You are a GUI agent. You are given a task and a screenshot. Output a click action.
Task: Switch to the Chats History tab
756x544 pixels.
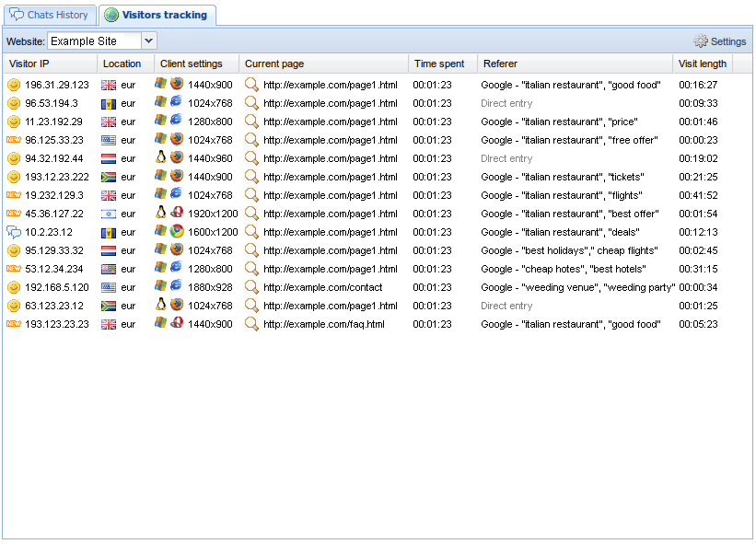click(x=50, y=15)
